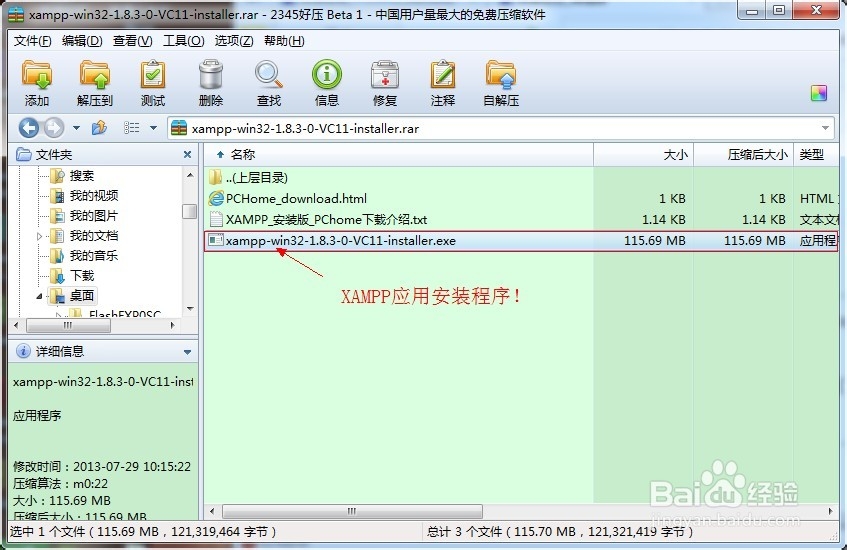This screenshot has height=550, width=847.
Task: Click the 选中 1 个文件 status bar text
Action: [x=143, y=532]
